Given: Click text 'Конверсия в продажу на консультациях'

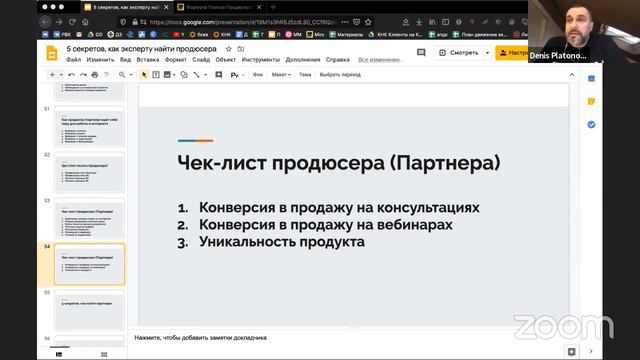Looking at the screenshot, I should pyautogui.click(x=339, y=207).
